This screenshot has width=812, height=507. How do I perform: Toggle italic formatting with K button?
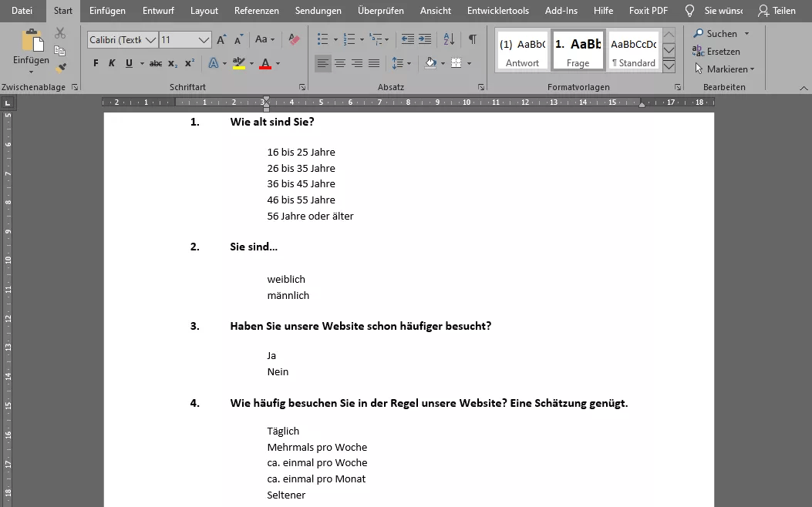pos(112,63)
